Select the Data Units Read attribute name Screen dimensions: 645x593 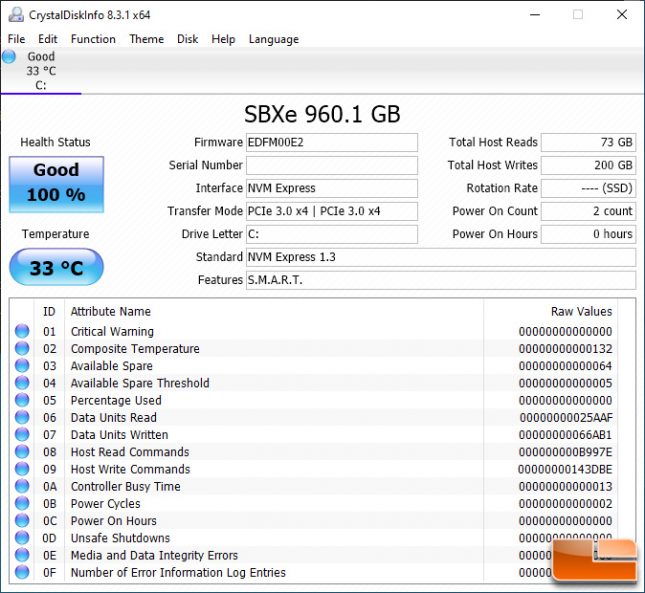tap(114, 417)
